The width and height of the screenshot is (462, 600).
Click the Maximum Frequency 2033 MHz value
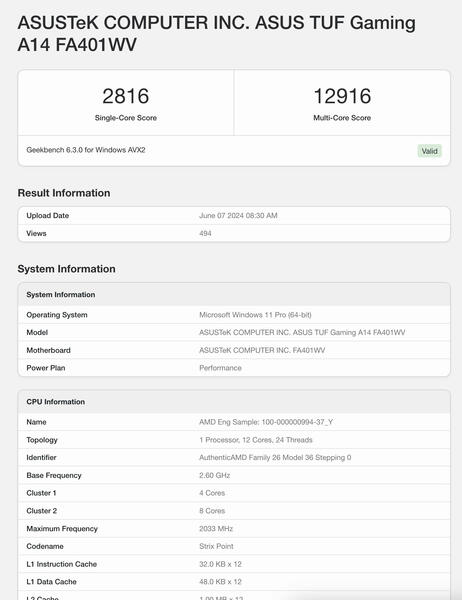216,528
